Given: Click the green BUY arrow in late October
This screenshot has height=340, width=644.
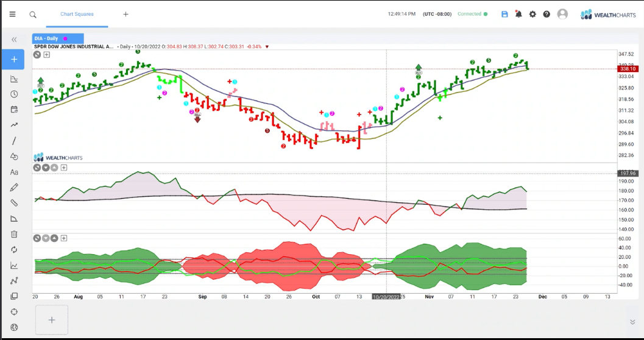Looking at the screenshot, I should [418, 69].
